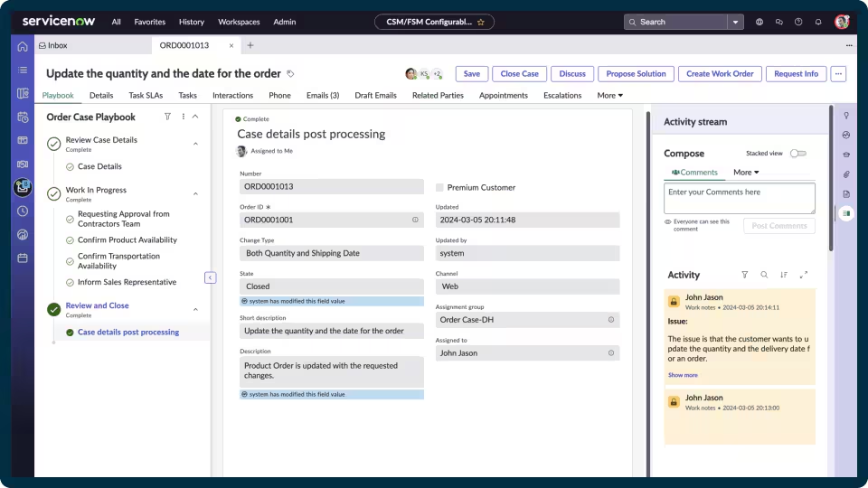Filter activity with the funnel icon
Screen dimensions: 868x488
tap(744, 275)
